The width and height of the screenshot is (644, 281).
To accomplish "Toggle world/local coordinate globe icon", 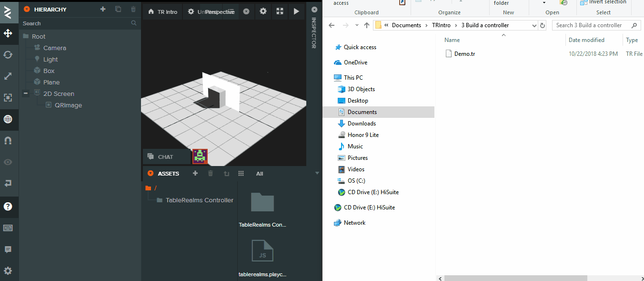I will coord(8,119).
